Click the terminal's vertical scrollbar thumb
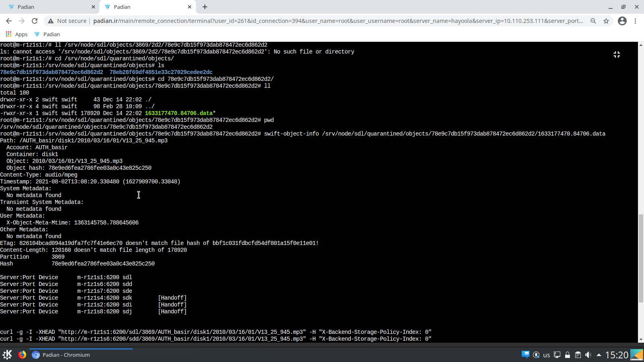The height and width of the screenshot is (362, 644). tap(641, 259)
